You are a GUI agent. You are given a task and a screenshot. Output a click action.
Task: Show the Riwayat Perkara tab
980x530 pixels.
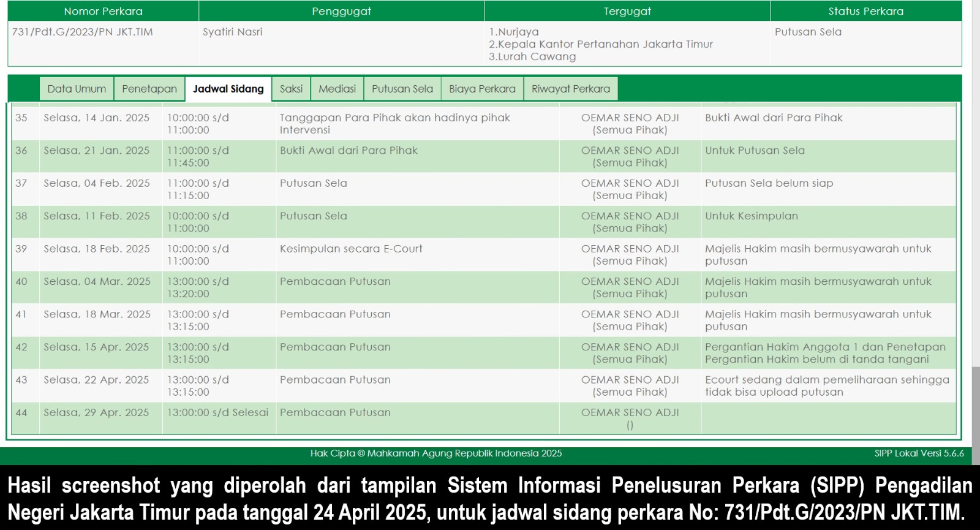(570, 89)
